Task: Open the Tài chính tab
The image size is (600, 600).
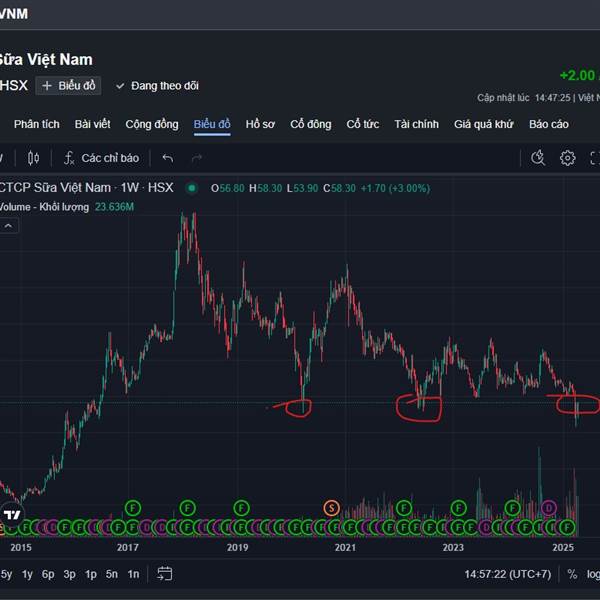Action: point(416,124)
